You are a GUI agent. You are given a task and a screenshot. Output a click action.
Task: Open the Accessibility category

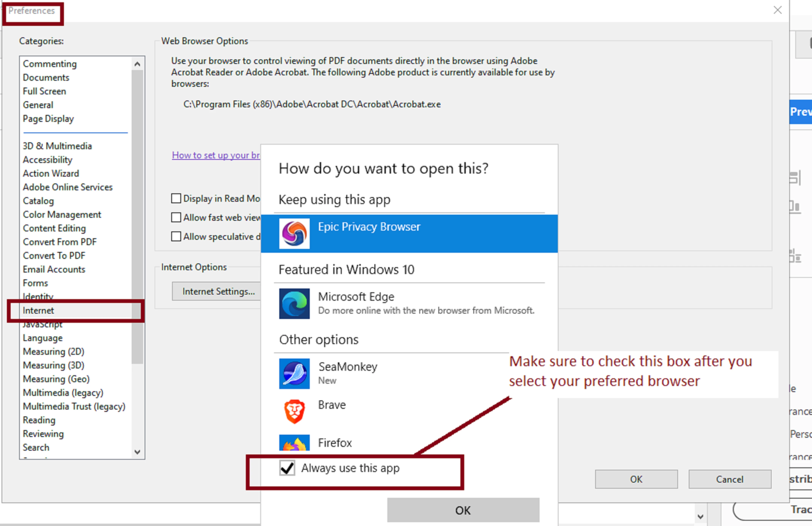point(47,160)
